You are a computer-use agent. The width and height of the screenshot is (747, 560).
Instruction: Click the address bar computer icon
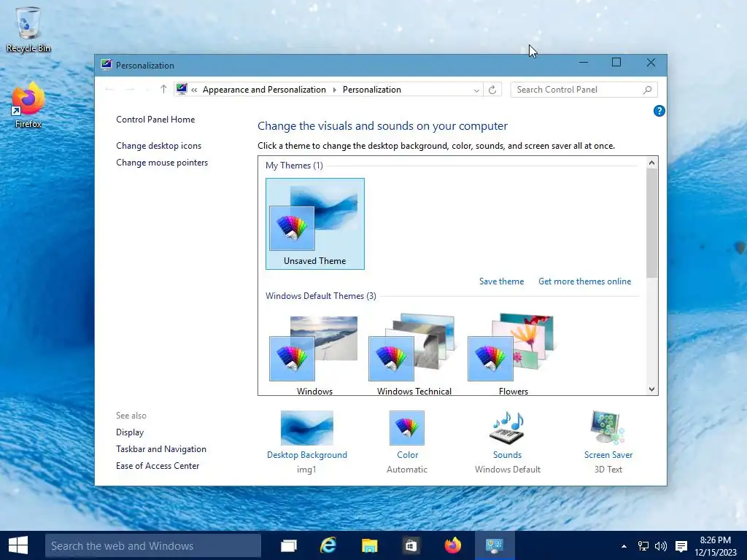(182, 89)
